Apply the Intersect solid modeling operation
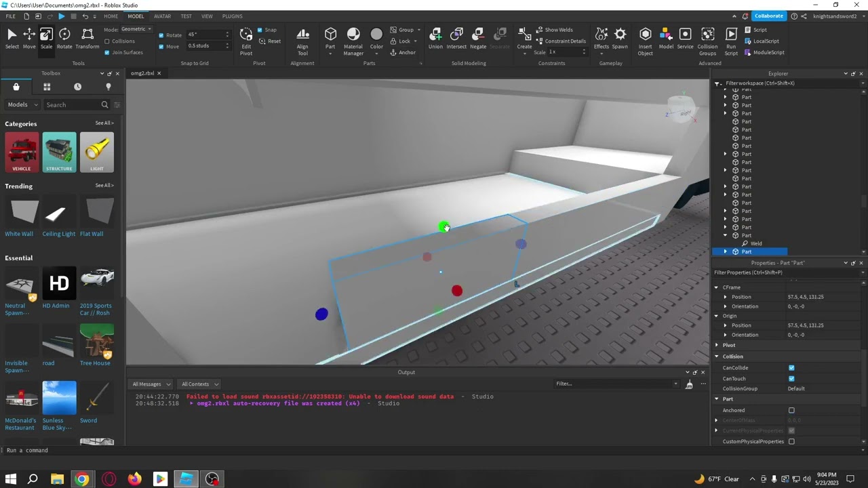868x488 pixels. point(456,39)
